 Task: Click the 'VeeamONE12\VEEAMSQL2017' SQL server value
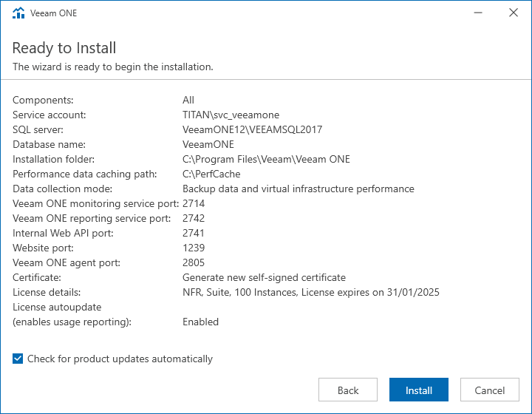253,129
